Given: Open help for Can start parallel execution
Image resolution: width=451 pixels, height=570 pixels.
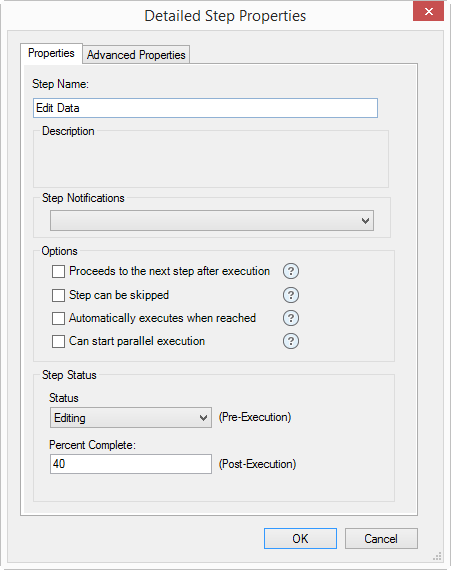Looking at the screenshot, I should point(291,341).
